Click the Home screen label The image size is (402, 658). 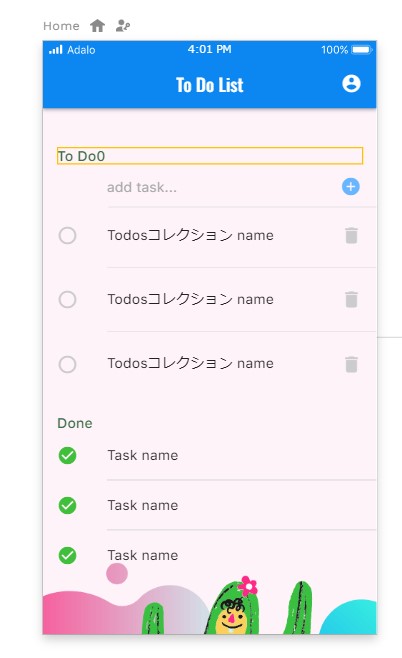(x=61, y=26)
